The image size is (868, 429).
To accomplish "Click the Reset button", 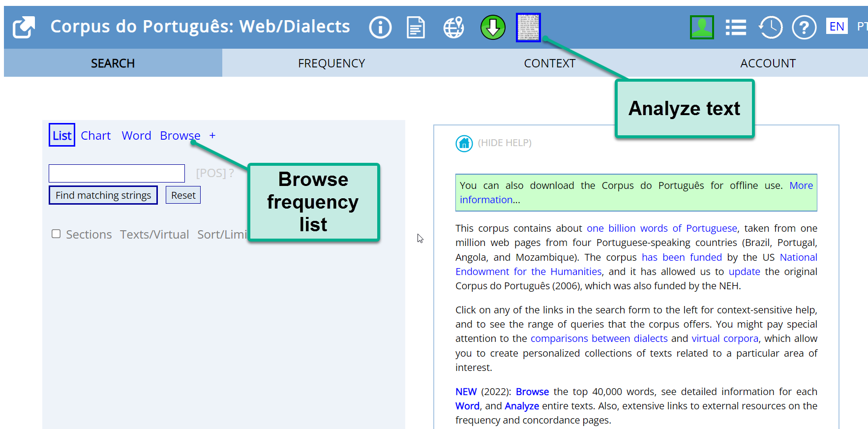I will pyautogui.click(x=183, y=195).
